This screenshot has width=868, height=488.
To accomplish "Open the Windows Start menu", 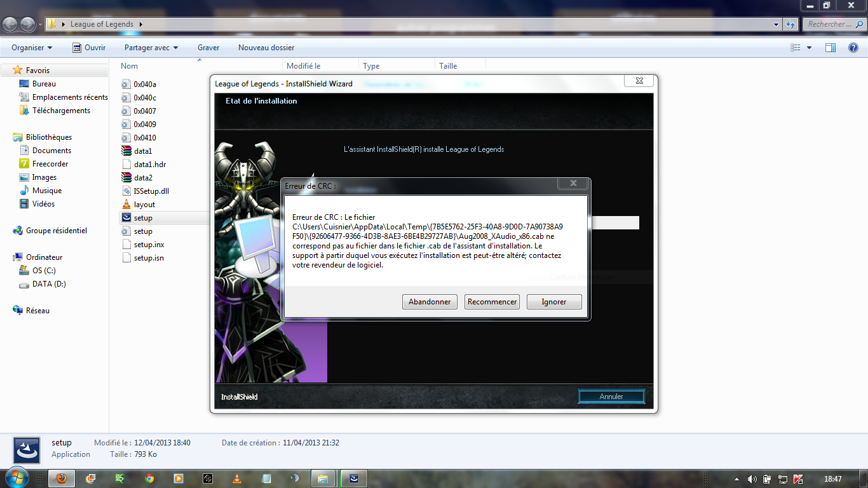I will point(16,478).
